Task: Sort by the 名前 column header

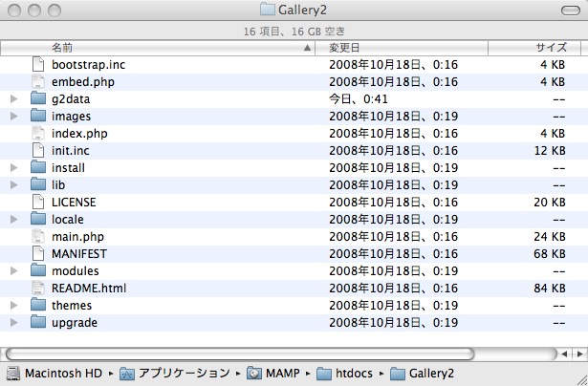Action: tap(158, 48)
